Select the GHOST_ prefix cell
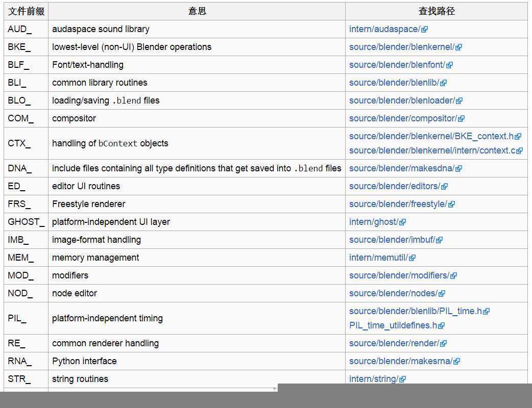This screenshot has width=532, height=408. click(26, 222)
